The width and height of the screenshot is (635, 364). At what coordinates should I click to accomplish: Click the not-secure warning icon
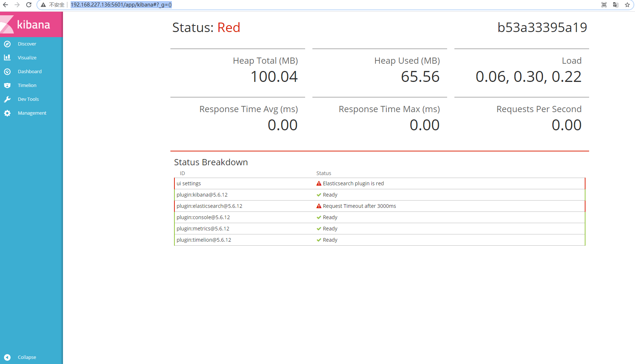[43, 5]
